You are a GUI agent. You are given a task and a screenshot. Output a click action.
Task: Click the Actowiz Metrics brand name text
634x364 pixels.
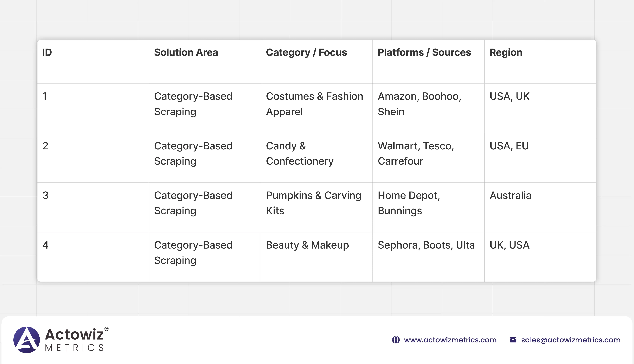pyautogui.click(x=74, y=340)
